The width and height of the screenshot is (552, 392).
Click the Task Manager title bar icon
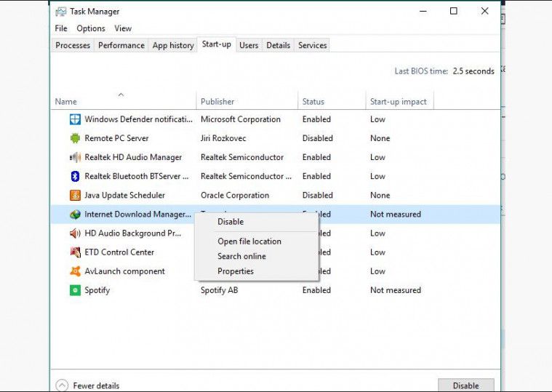tap(60, 12)
